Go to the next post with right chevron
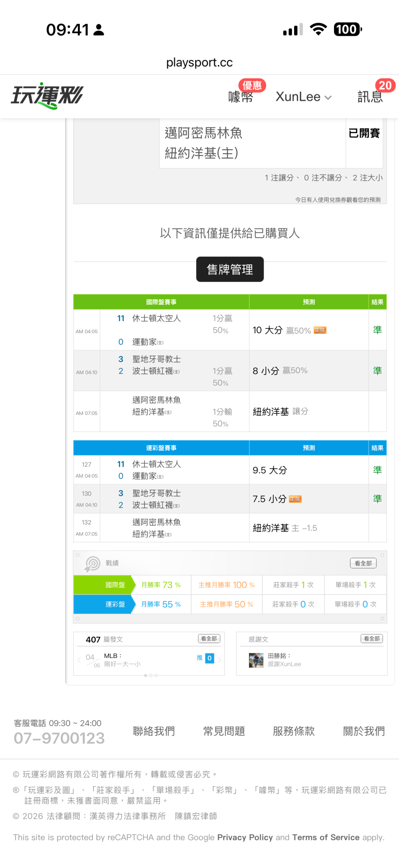This screenshot has width=399, height=868. point(219,660)
